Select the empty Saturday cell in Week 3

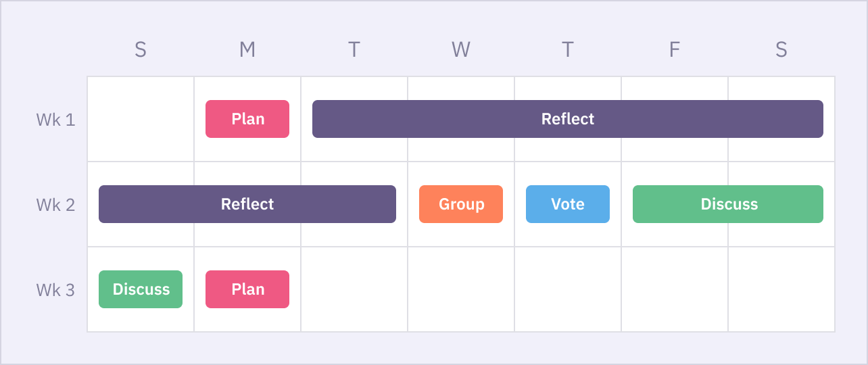pyautogui.click(x=781, y=289)
